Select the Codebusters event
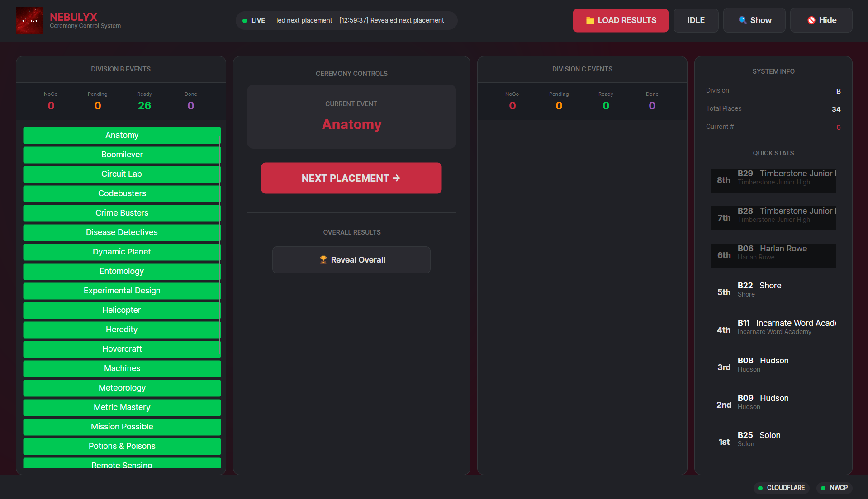Screen dimensions: 868x499 [122, 193]
